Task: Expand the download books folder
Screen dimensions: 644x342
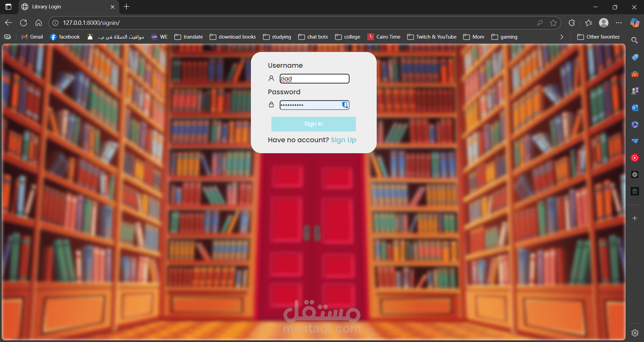Action: (x=233, y=37)
